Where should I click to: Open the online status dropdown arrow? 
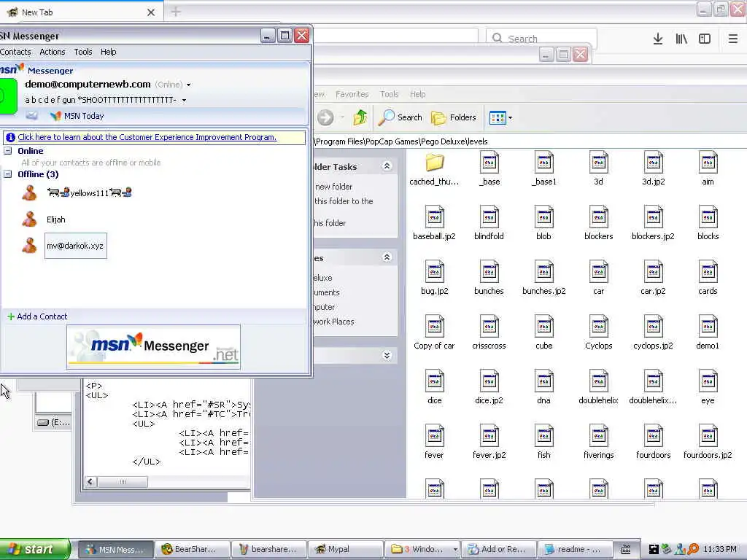click(189, 85)
